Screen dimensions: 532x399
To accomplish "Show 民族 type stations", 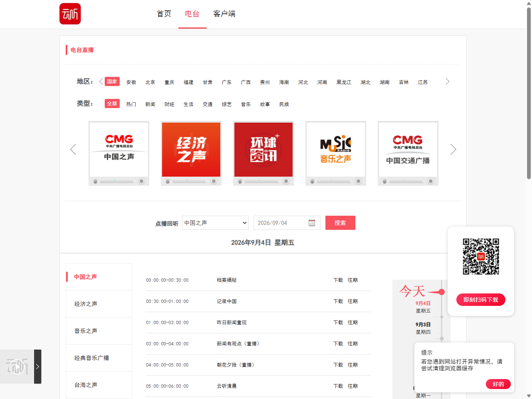I will coord(284,104).
